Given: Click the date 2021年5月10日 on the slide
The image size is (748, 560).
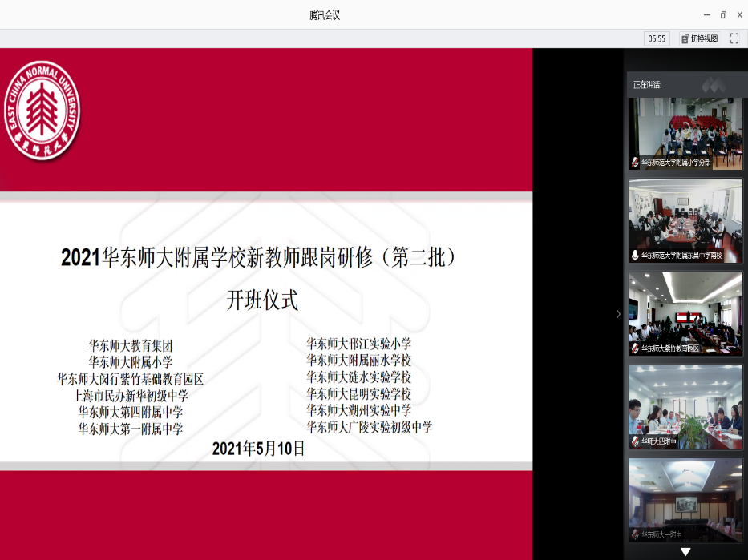Looking at the screenshot, I should click(x=258, y=449).
